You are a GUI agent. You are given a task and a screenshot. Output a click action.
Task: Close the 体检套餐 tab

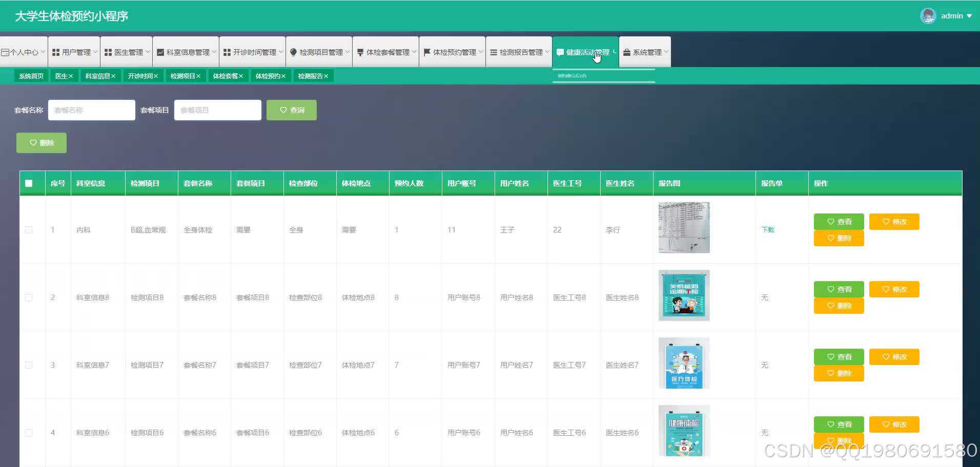[241, 76]
